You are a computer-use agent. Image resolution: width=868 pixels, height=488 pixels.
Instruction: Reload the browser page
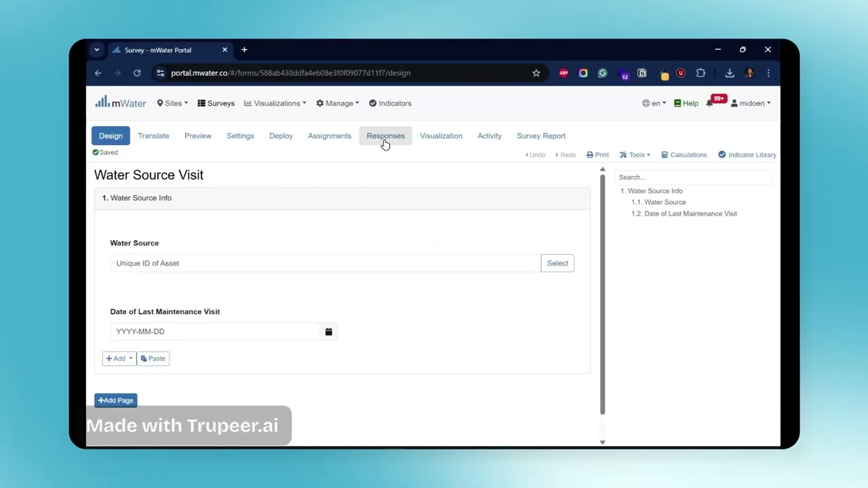[x=137, y=73]
